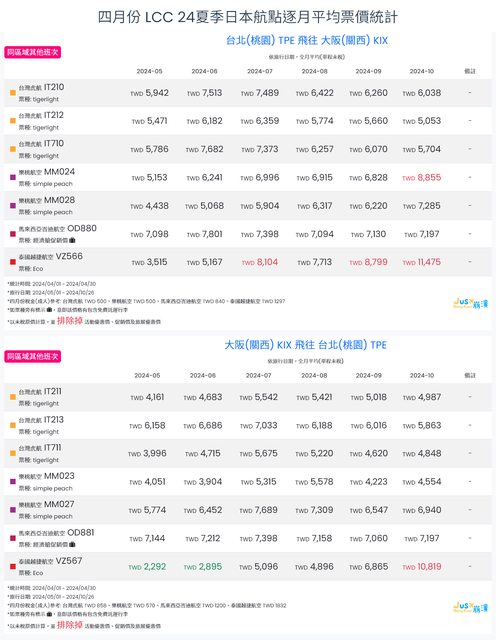Click flight number IT213 row label
The image size is (496, 640).
[x=54, y=420]
